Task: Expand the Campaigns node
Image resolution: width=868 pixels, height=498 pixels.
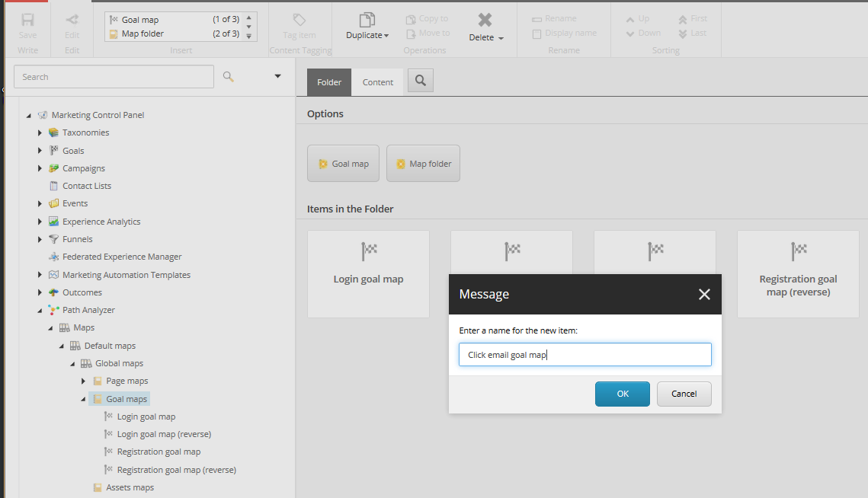Action: click(x=40, y=168)
